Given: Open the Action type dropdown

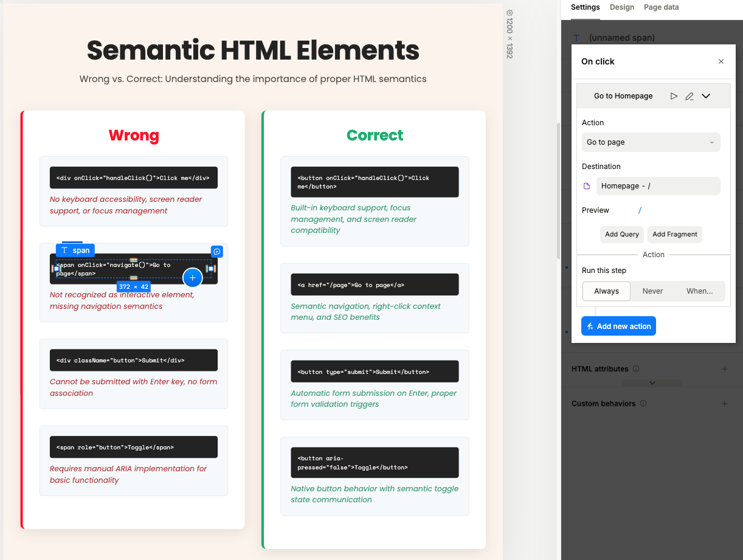Looking at the screenshot, I should [651, 142].
